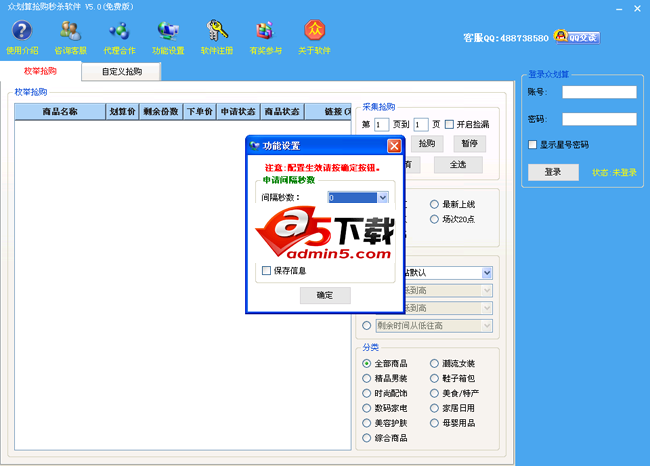Click the start page number field after 第
This screenshot has height=466, width=650.
pos(381,124)
